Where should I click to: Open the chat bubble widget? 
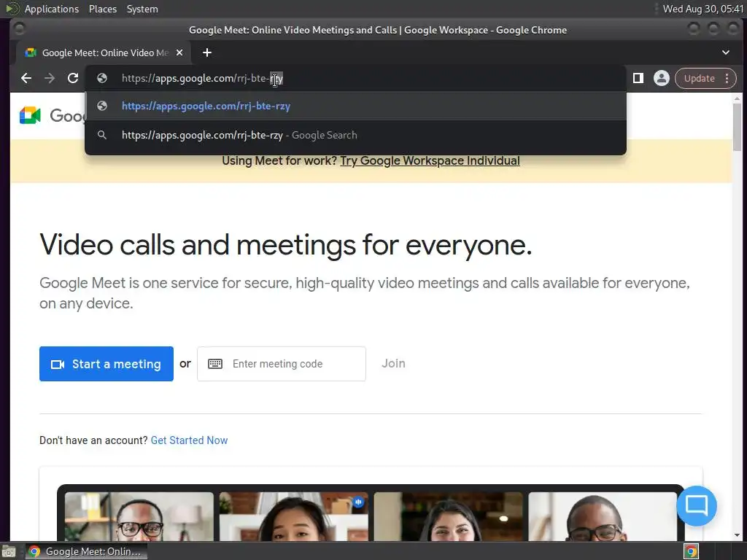coord(697,505)
